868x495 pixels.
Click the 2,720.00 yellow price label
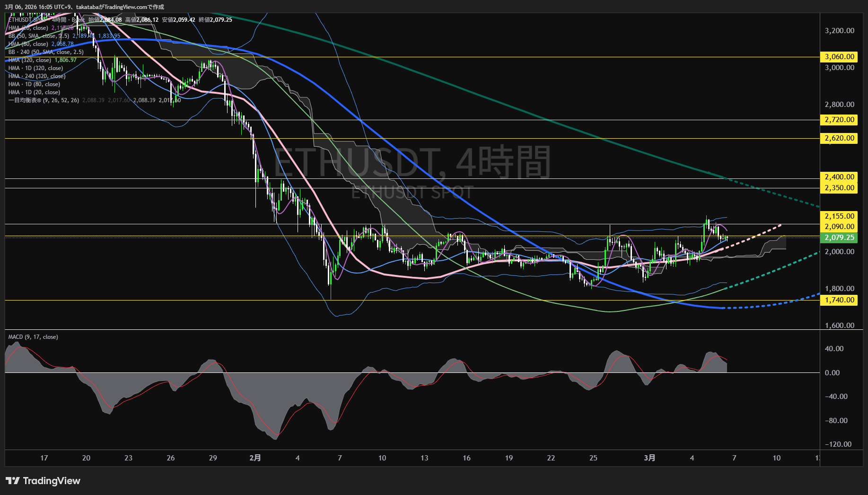pos(839,120)
